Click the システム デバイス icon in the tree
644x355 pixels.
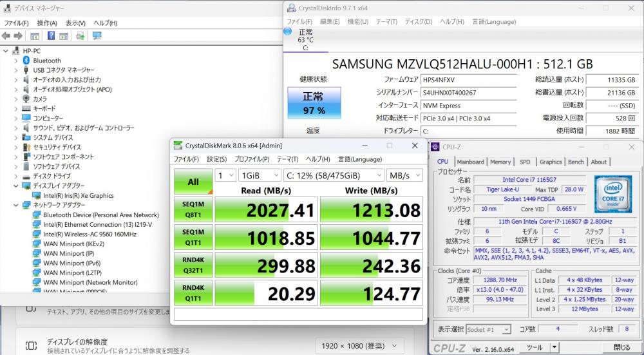click(x=26, y=138)
